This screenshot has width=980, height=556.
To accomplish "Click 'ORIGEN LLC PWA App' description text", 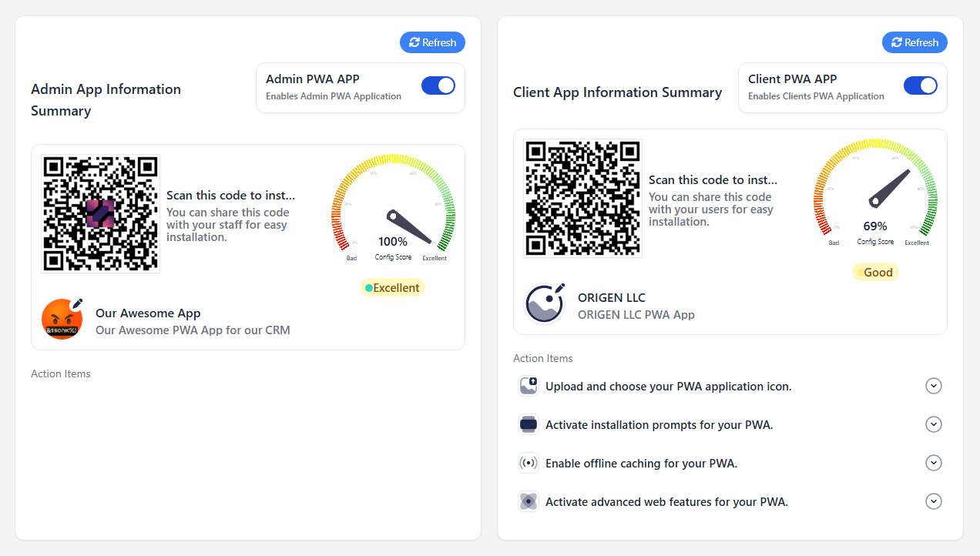I will pyautogui.click(x=636, y=315).
